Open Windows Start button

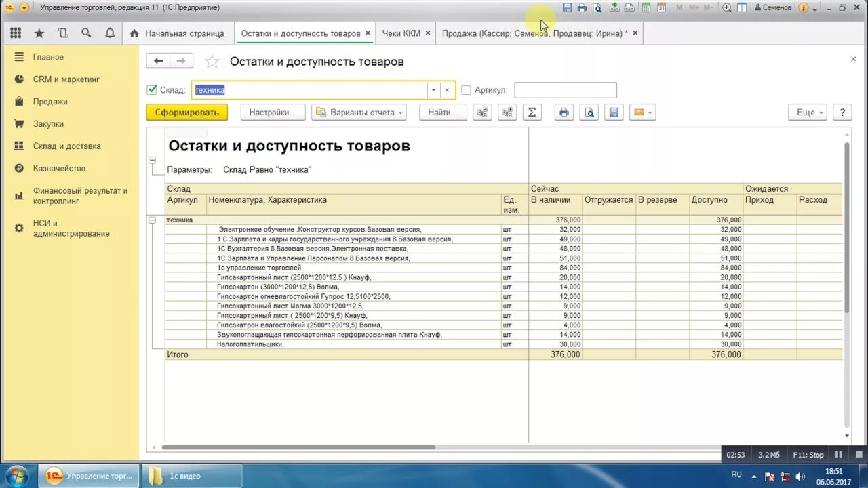pos(16,476)
